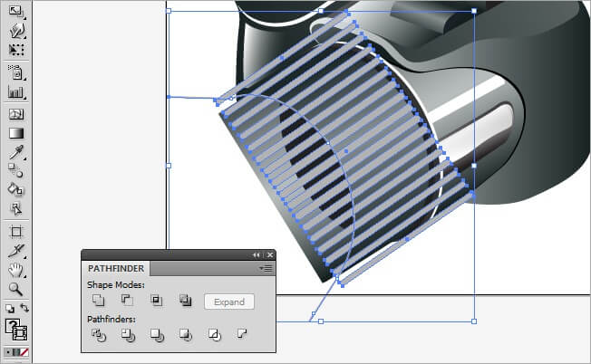
Task: Select the Gradient tool
Action: pyautogui.click(x=16, y=132)
